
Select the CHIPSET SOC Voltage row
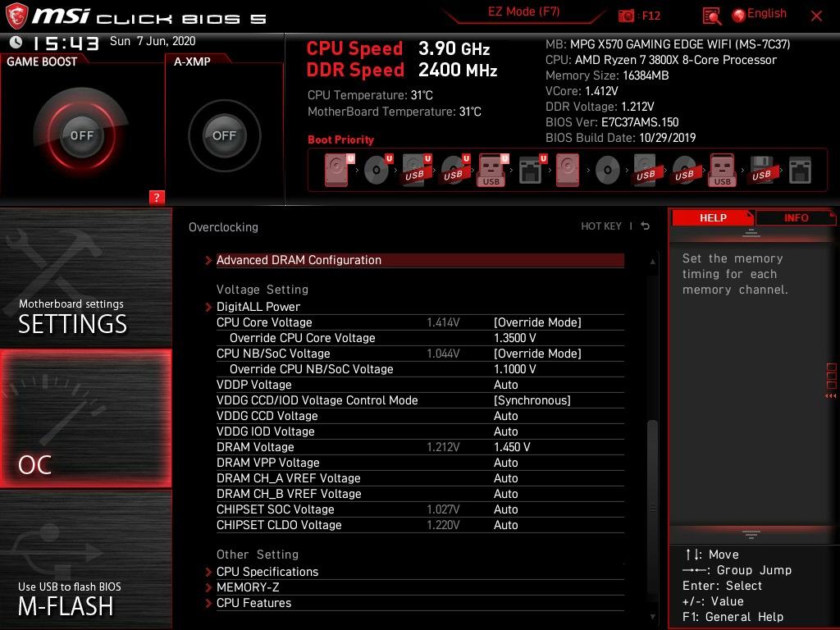click(x=420, y=509)
